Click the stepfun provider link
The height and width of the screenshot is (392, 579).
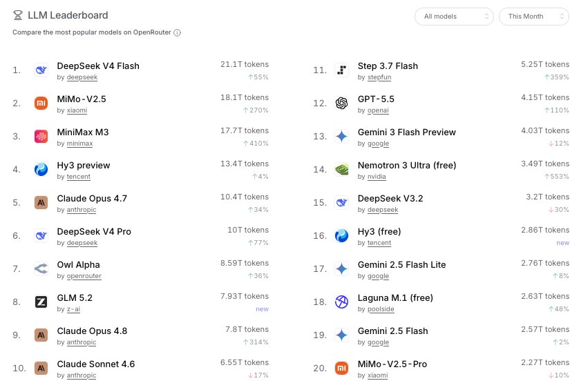(379, 77)
